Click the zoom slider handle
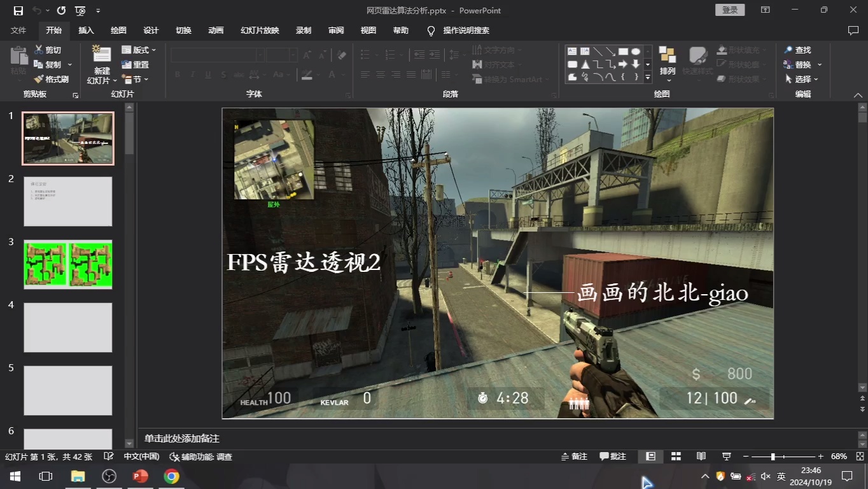Image resolution: width=868 pixels, height=489 pixels. pyautogui.click(x=773, y=457)
